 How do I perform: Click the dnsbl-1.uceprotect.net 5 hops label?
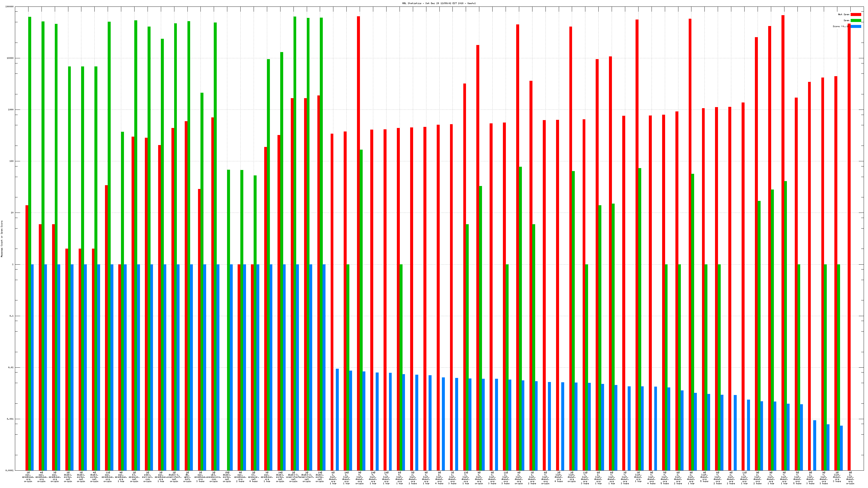click(x=174, y=477)
